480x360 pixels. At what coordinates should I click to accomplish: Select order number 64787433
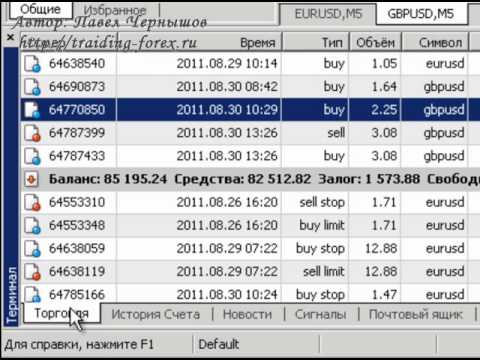(x=77, y=156)
